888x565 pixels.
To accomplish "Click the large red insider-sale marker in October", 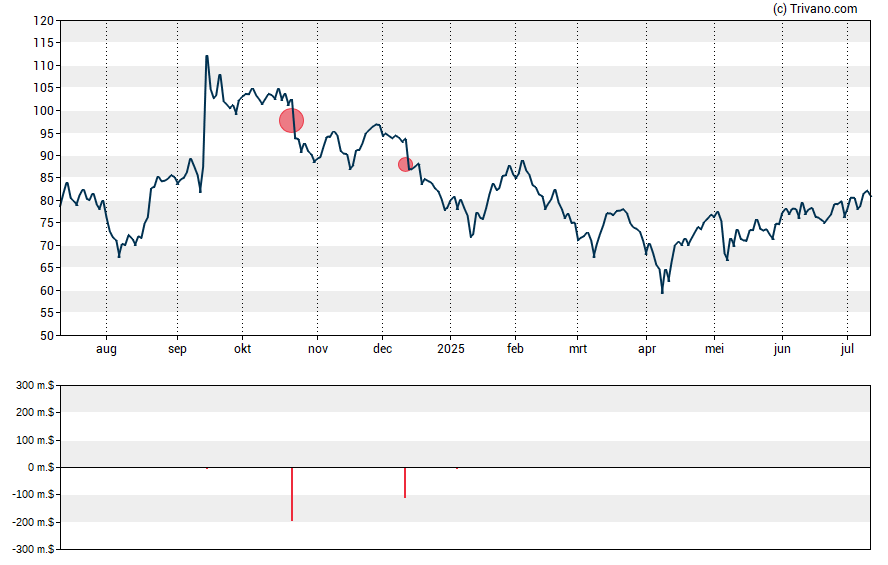I will point(292,121).
